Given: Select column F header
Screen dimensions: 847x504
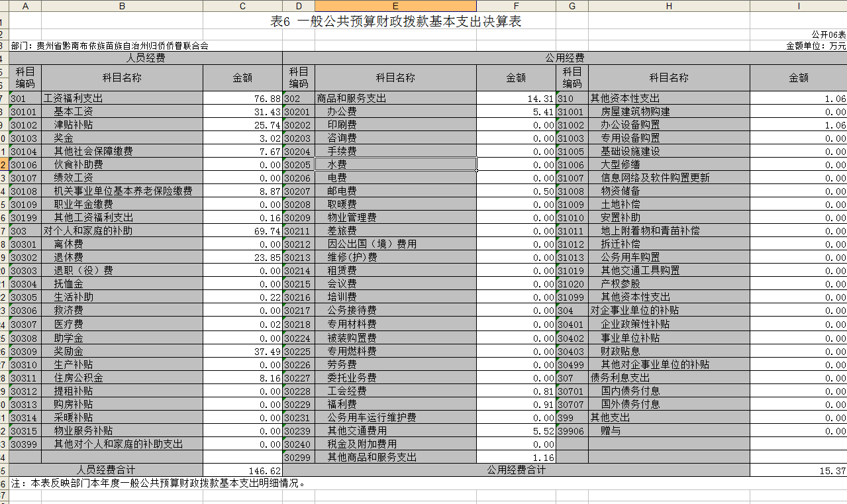Looking at the screenshot, I should [x=516, y=6].
